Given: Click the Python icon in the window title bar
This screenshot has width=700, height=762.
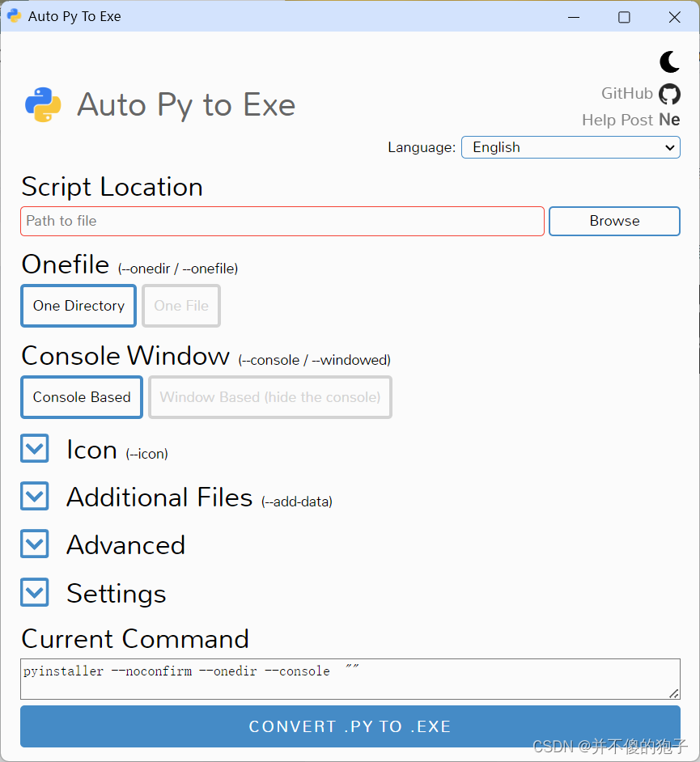Looking at the screenshot, I should 14,16.
